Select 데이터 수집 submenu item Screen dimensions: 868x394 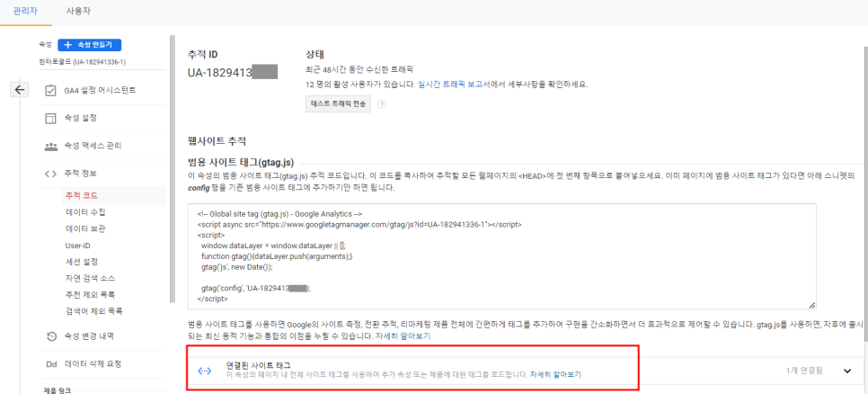[x=84, y=212]
